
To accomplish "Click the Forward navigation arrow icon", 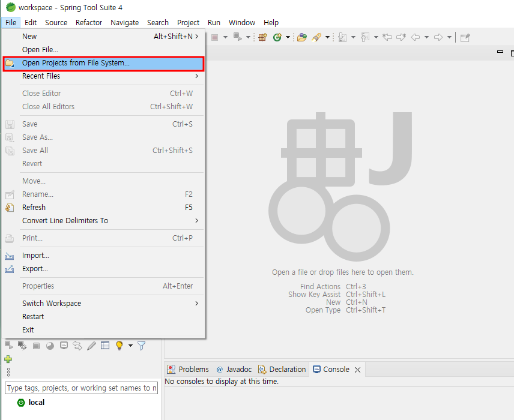I will (438, 37).
